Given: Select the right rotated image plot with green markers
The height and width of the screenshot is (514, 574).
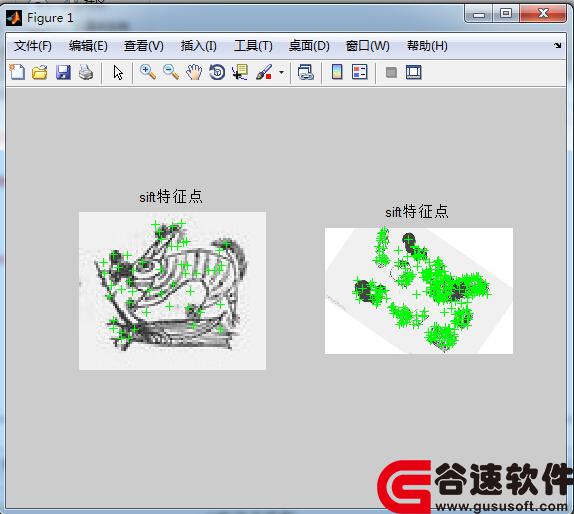Looking at the screenshot, I should 419,291.
